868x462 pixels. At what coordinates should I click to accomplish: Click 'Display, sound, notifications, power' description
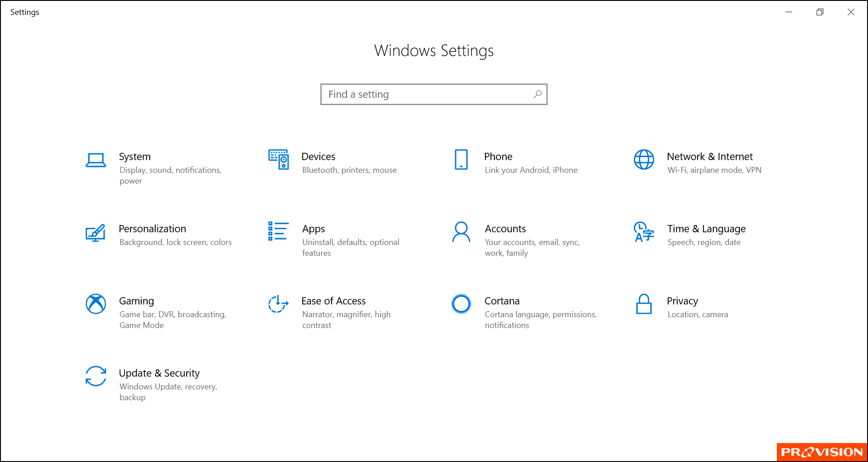point(171,176)
